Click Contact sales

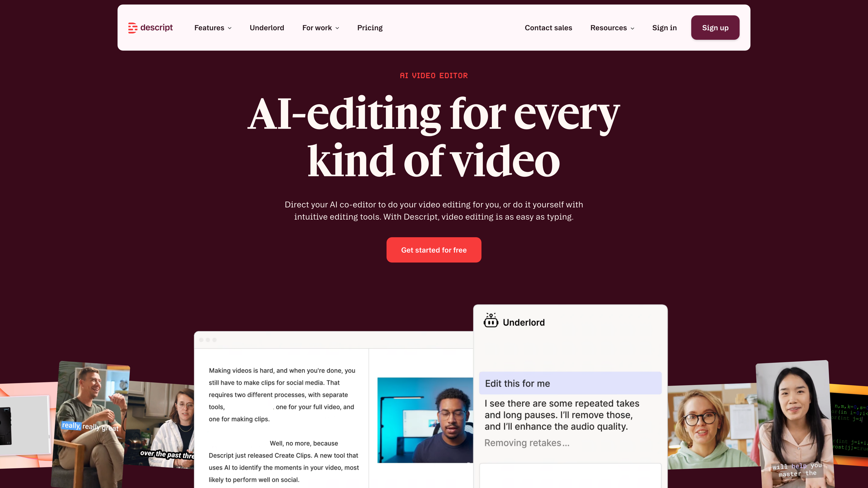548,28
